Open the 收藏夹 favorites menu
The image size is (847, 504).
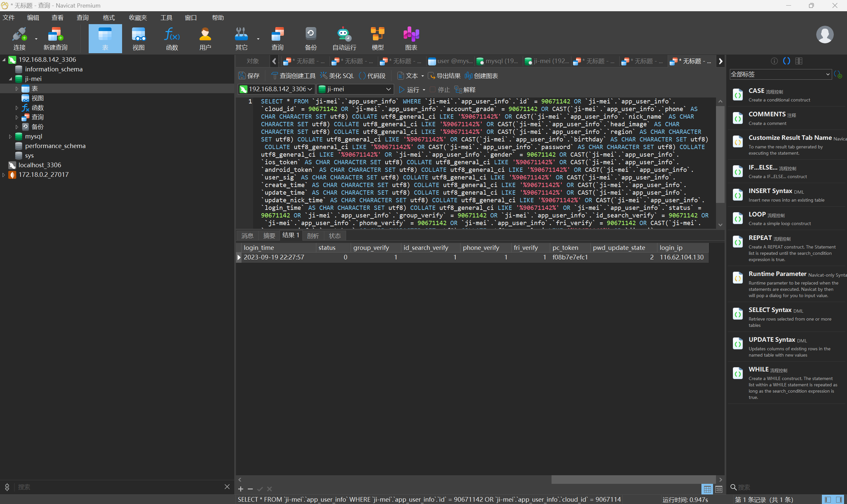[138, 18]
